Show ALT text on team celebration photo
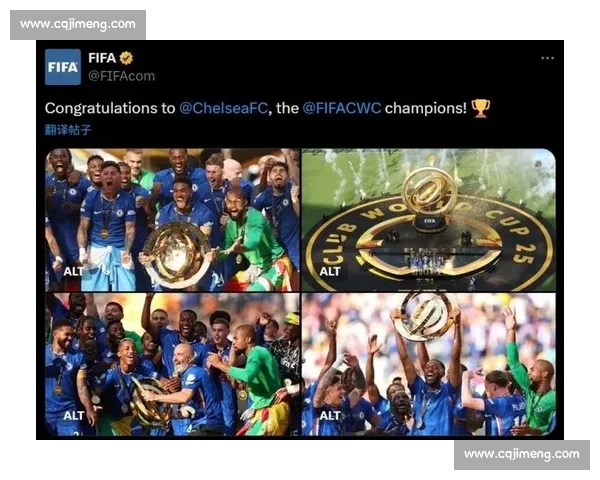The width and height of the screenshot is (600, 480). pos(73,271)
